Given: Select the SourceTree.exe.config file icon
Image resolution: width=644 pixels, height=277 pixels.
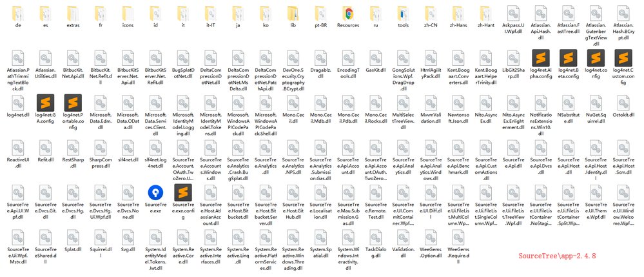Looking at the screenshot, I should [x=183, y=192].
